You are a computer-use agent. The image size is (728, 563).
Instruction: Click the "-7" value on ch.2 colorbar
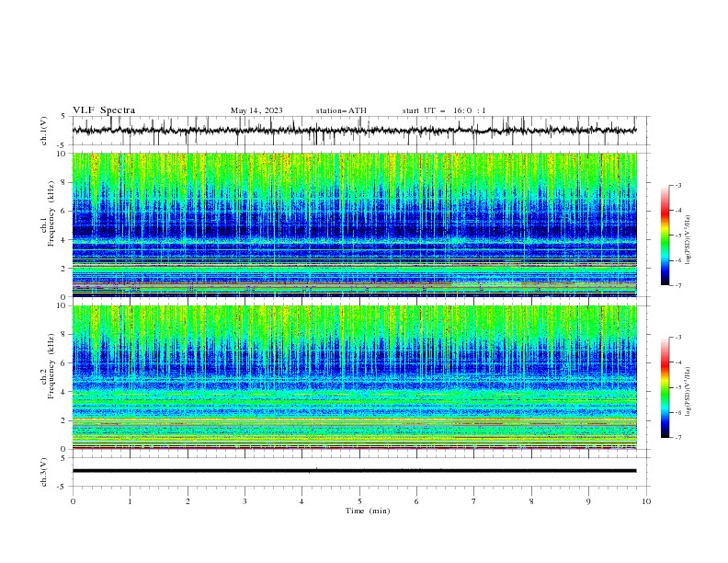tap(678, 438)
